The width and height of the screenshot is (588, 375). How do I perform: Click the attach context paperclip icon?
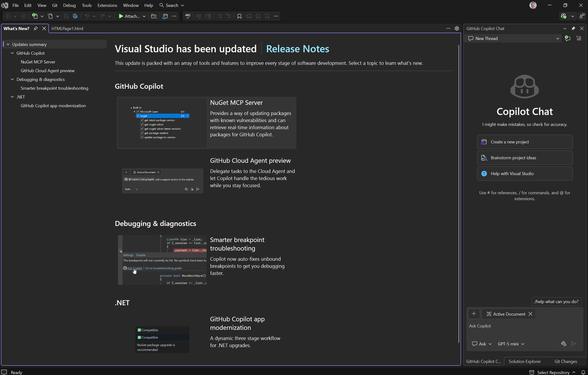564,344
